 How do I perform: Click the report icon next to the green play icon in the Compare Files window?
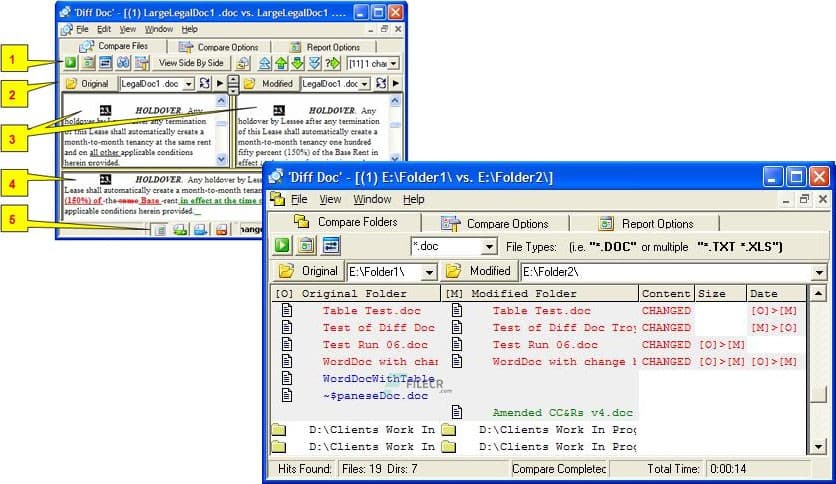tap(88, 63)
